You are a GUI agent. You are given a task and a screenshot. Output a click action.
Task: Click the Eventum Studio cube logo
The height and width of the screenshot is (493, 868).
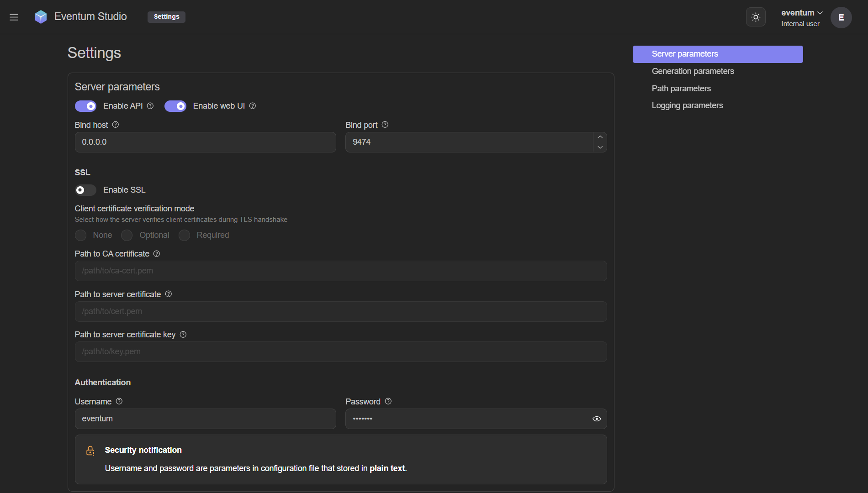[41, 17]
